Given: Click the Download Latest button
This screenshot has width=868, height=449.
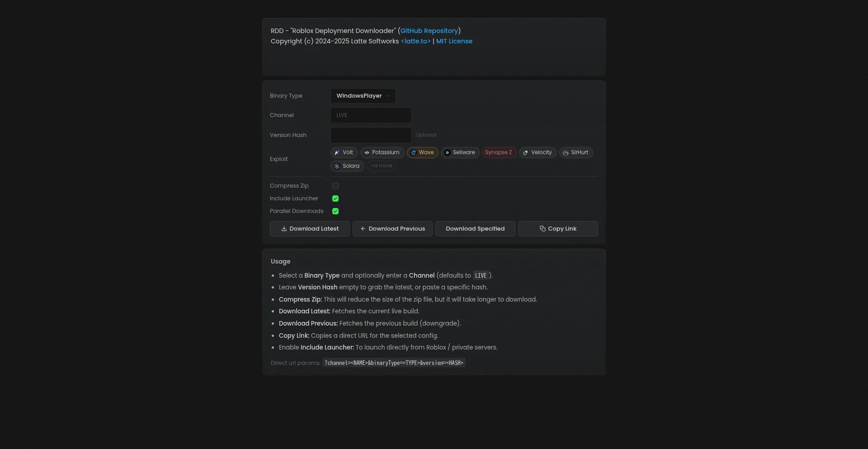Looking at the screenshot, I should [x=310, y=229].
